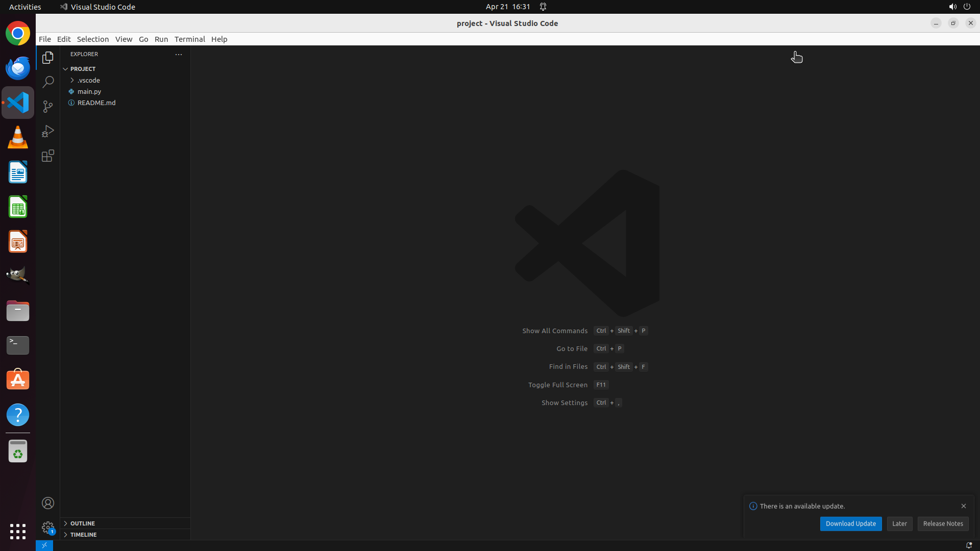Open Run and Debug view
This screenshot has width=980, height=551.
[48, 131]
